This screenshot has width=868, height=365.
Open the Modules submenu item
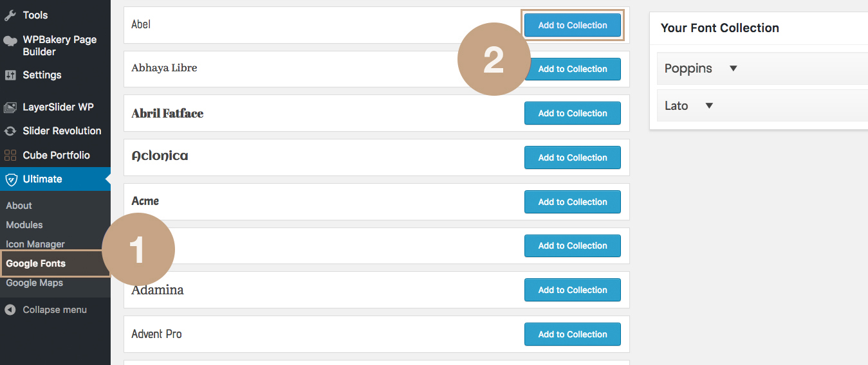(24, 225)
